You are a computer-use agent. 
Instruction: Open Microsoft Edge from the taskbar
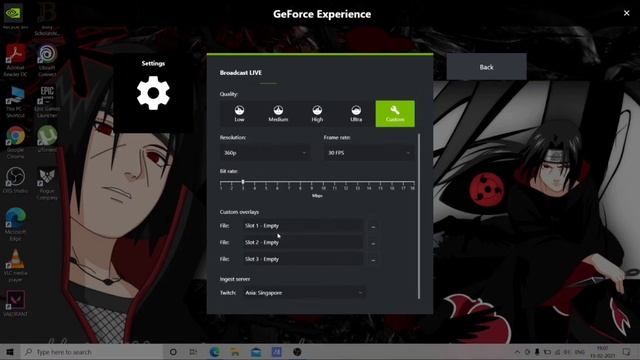pos(215,352)
